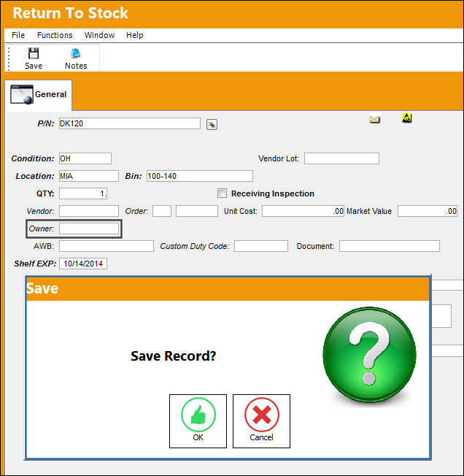Click the Save dialog title bar
The height and width of the screenshot is (476, 464).
click(x=228, y=288)
